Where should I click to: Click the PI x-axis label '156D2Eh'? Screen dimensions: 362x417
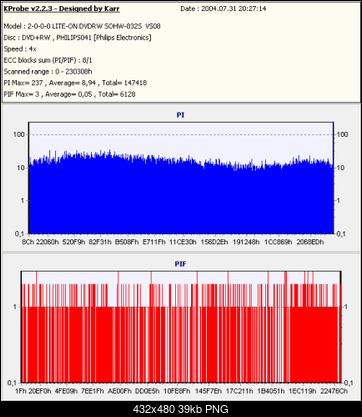click(x=214, y=242)
